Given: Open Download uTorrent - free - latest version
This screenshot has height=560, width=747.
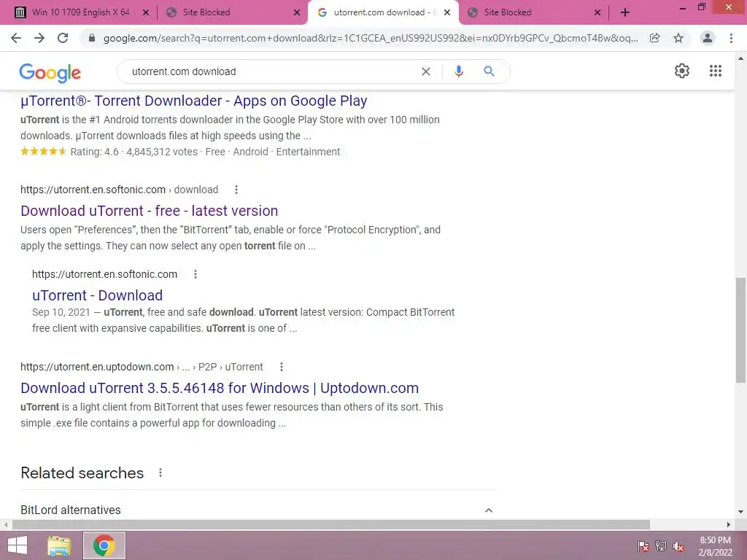Looking at the screenshot, I should (149, 211).
